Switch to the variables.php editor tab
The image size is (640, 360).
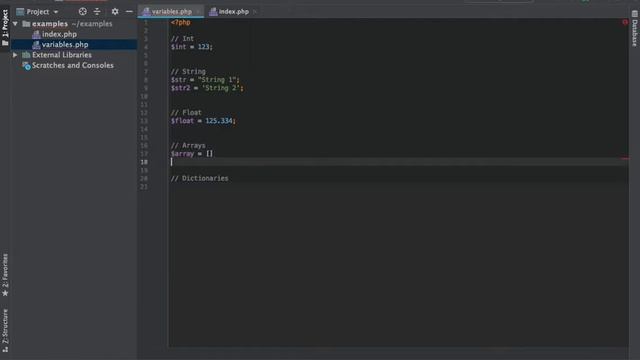pos(171,12)
